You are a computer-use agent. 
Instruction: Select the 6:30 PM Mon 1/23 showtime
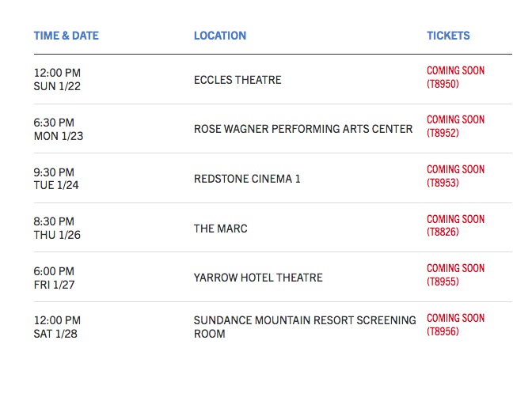[x=55, y=129]
